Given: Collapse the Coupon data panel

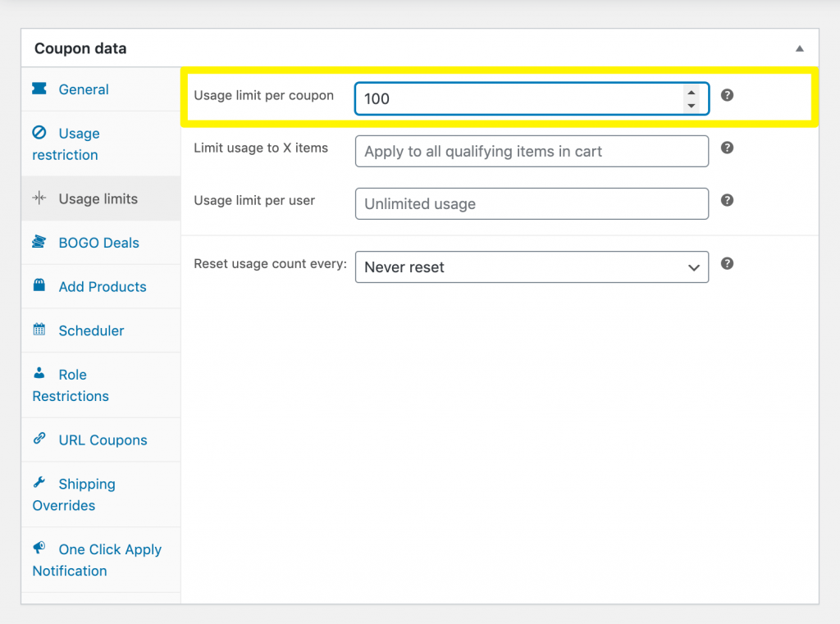Looking at the screenshot, I should click(799, 48).
